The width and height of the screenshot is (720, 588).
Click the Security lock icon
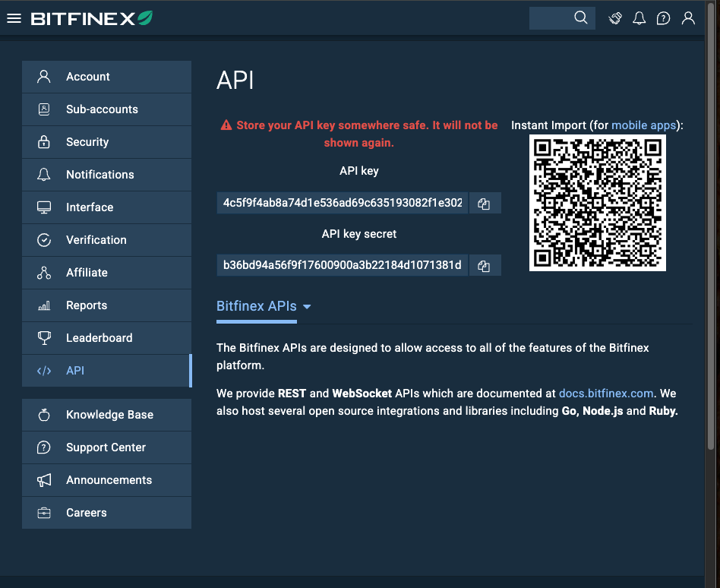pyautogui.click(x=44, y=142)
